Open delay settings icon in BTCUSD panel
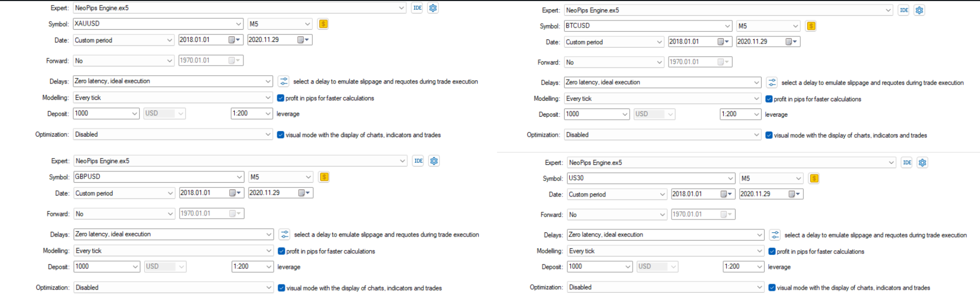 coord(772,82)
